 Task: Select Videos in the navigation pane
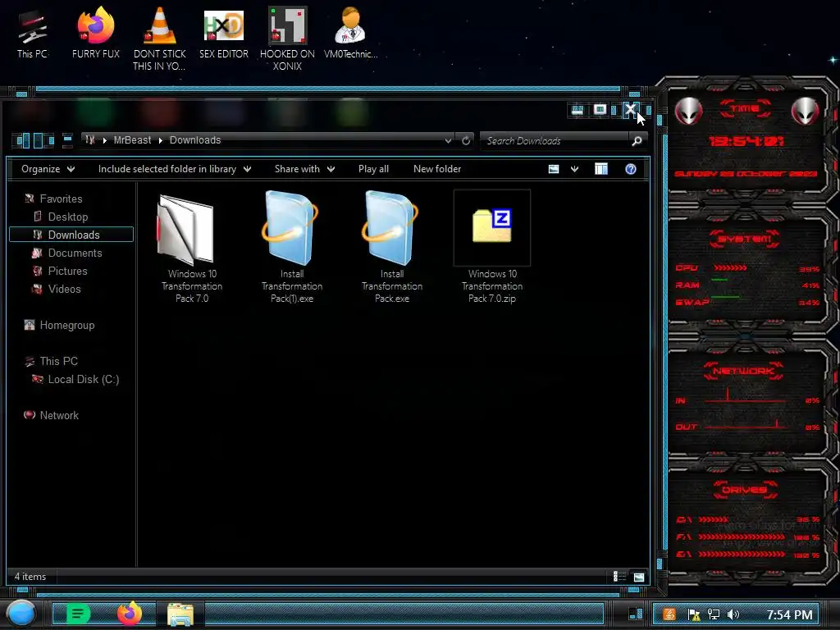[x=64, y=289]
